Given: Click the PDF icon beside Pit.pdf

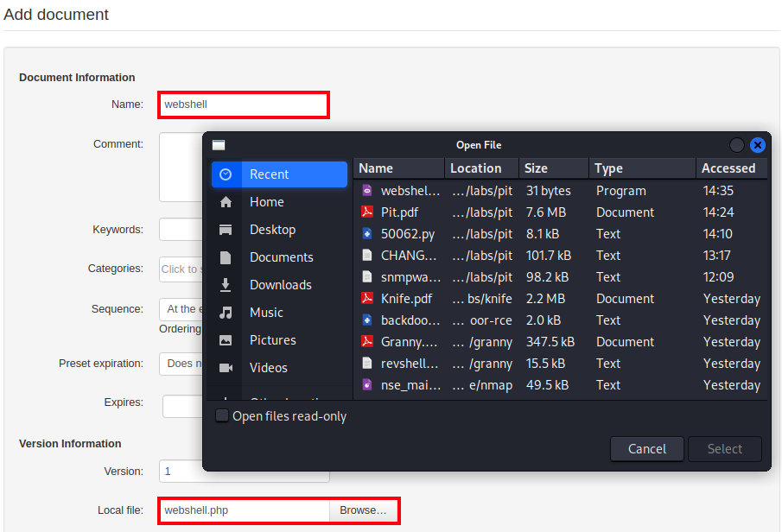Looking at the screenshot, I should pos(367,212).
